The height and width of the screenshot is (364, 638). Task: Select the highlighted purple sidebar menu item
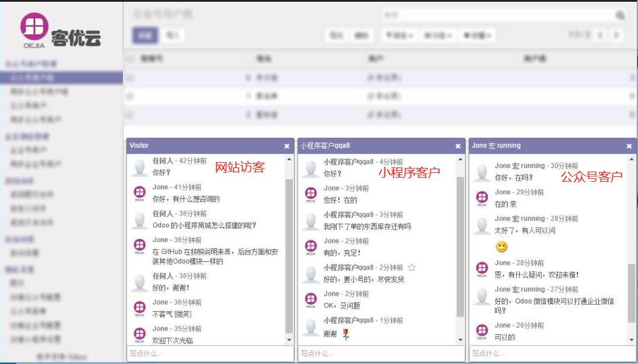61,77
